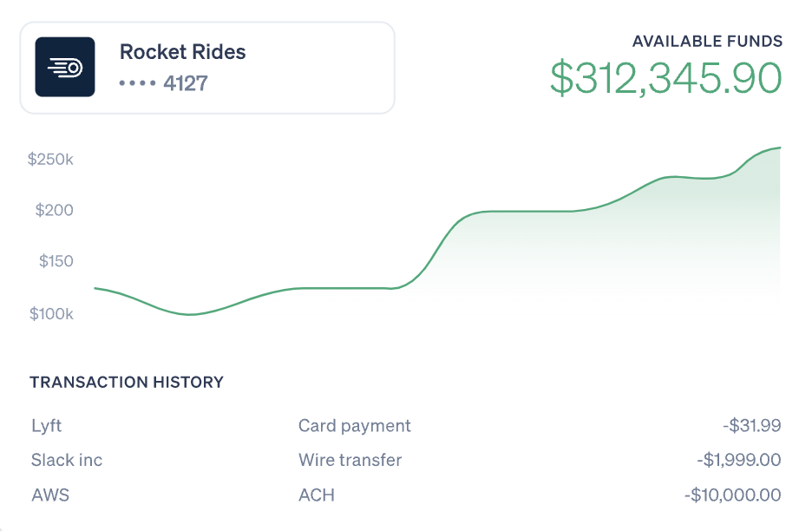
Task: Click the Wire transfer type label
Action: pyautogui.click(x=350, y=461)
